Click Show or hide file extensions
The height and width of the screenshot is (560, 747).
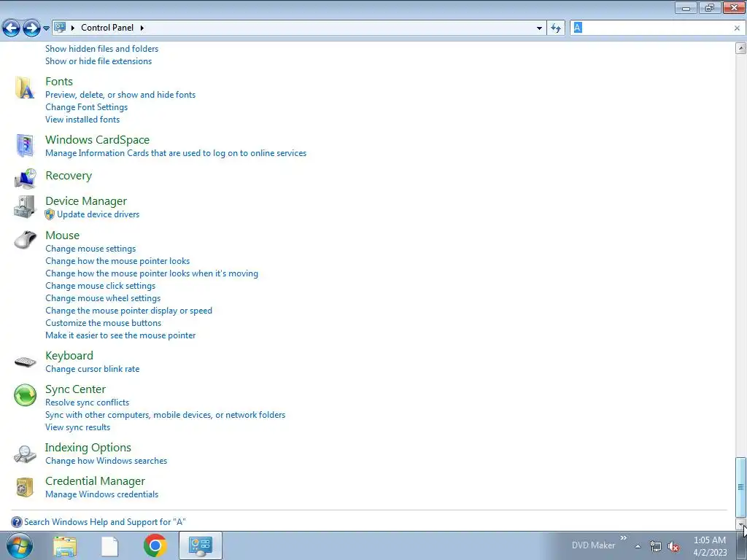pyautogui.click(x=98, y=61)
